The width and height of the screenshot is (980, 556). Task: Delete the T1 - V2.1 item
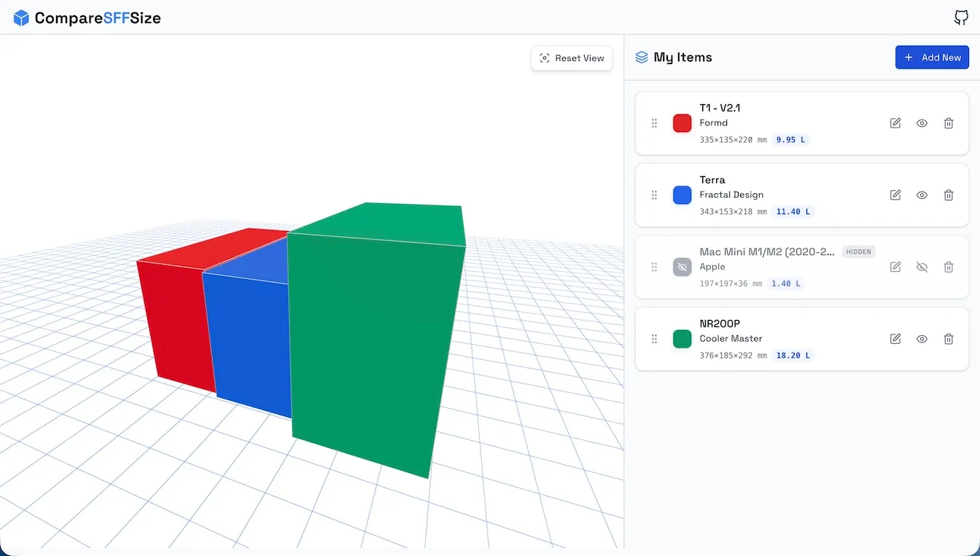(949, 123)
